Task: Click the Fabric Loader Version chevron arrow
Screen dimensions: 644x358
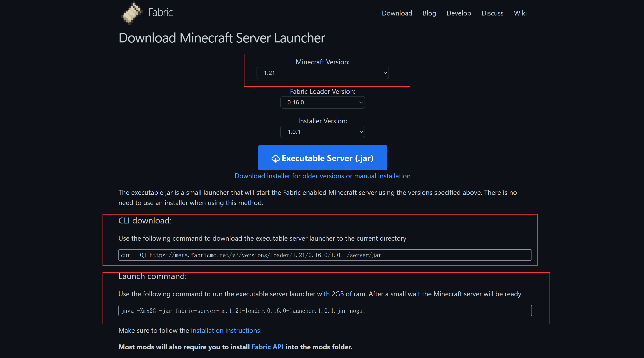Action: [361, 102]
